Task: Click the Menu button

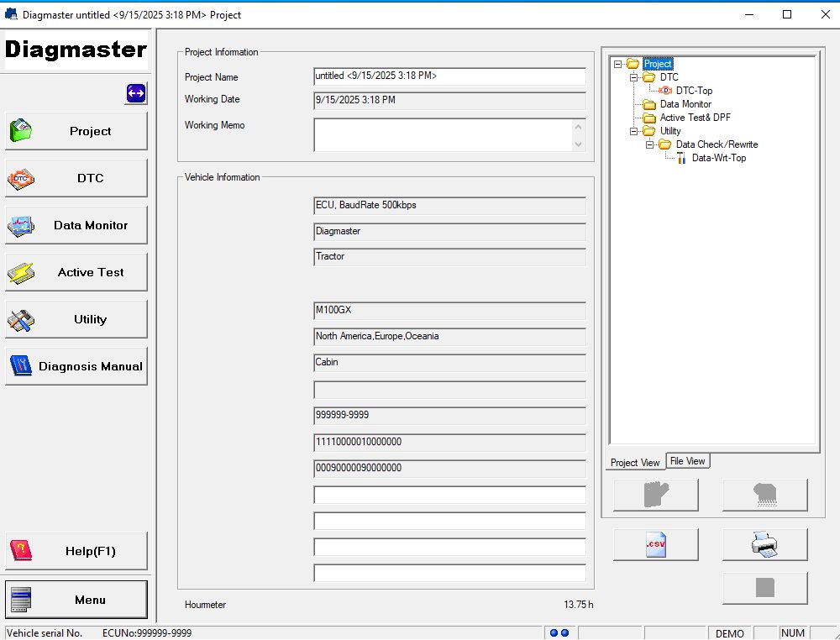Action: 76,600
